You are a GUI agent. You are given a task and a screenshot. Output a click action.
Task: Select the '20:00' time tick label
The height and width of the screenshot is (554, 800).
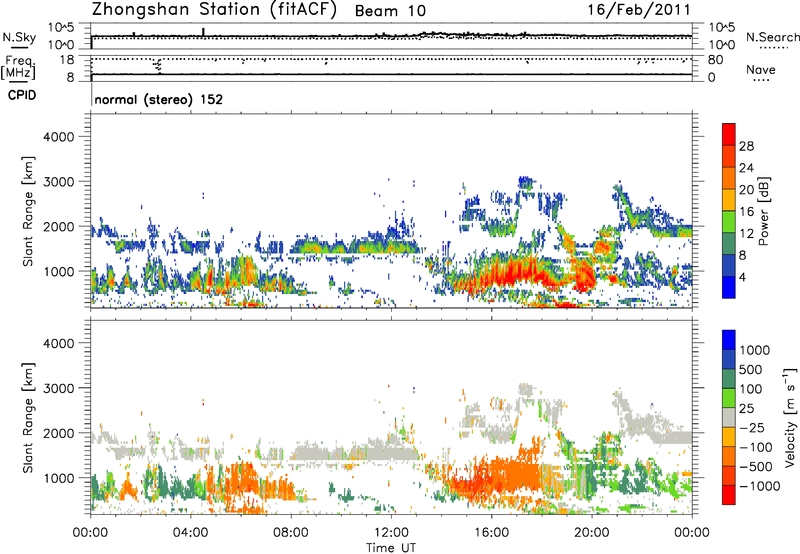(591, 533)
